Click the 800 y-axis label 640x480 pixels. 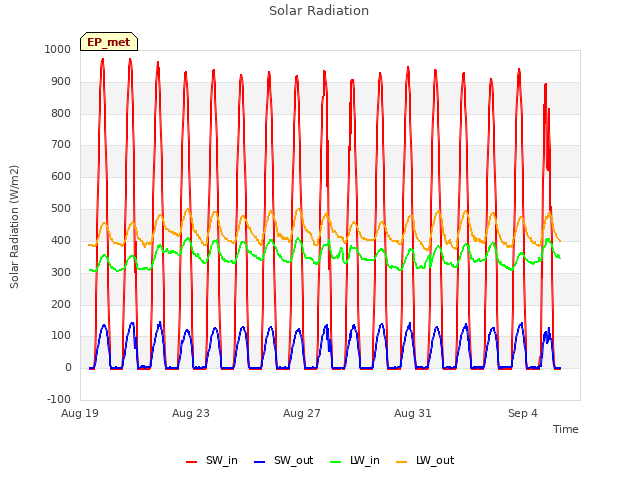(61, 113)
